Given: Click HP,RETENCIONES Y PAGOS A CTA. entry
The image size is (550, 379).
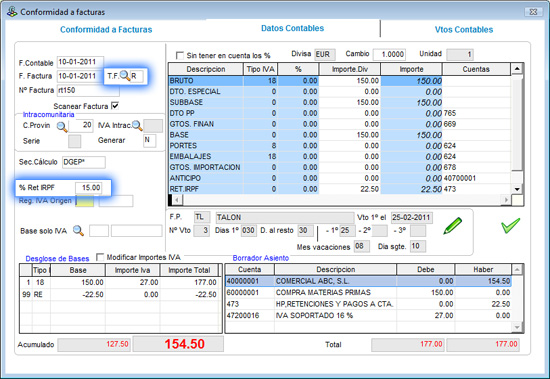Looking at the screenshot, I should pos(368,304).
